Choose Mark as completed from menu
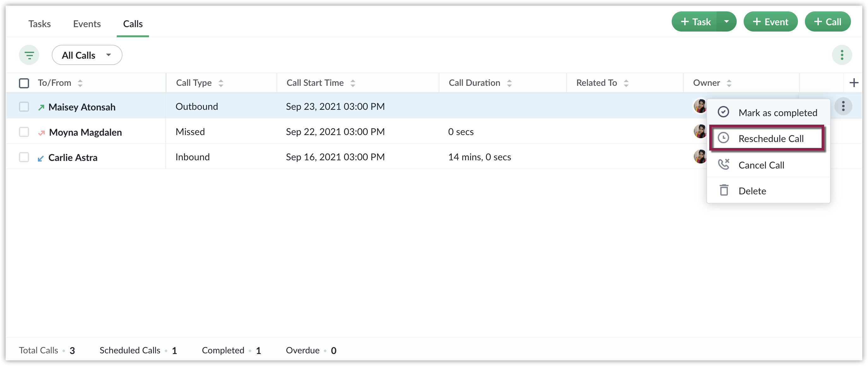The height and width of the screenshot is (366, 868). click(768, 112)
